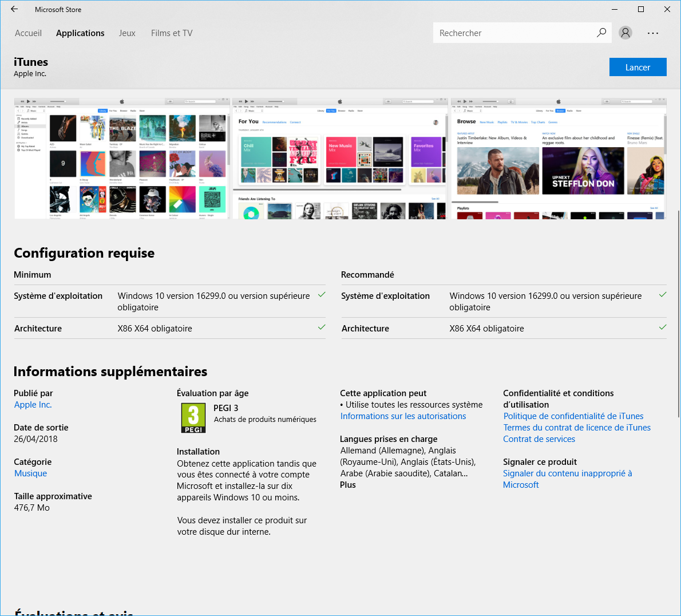Switch to the Jeux tab

pos(127,33)
